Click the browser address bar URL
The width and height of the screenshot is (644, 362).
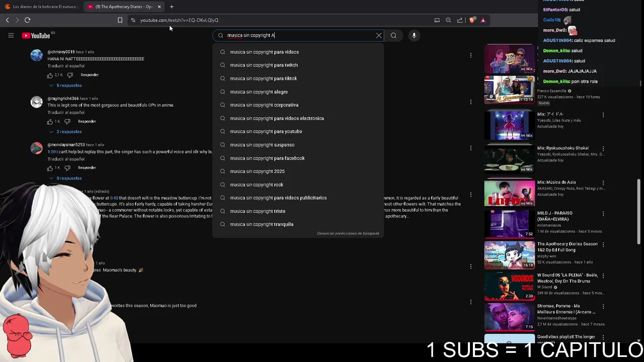(x=179, y=20)
